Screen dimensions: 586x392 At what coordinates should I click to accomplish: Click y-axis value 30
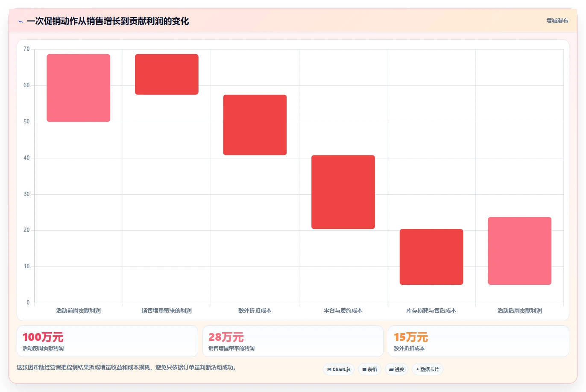point(26,194)
